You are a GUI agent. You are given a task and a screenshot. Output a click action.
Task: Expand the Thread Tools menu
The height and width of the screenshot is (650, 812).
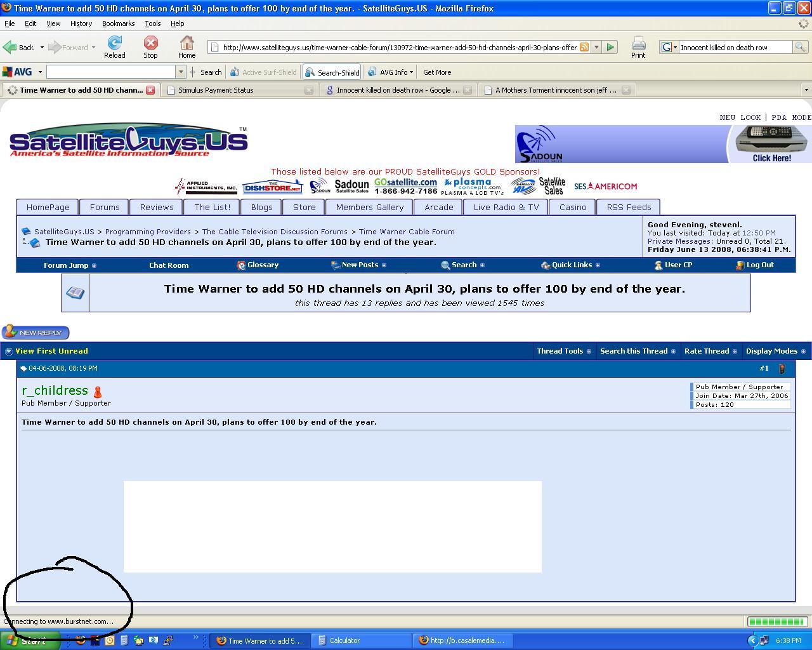(564, 351)
